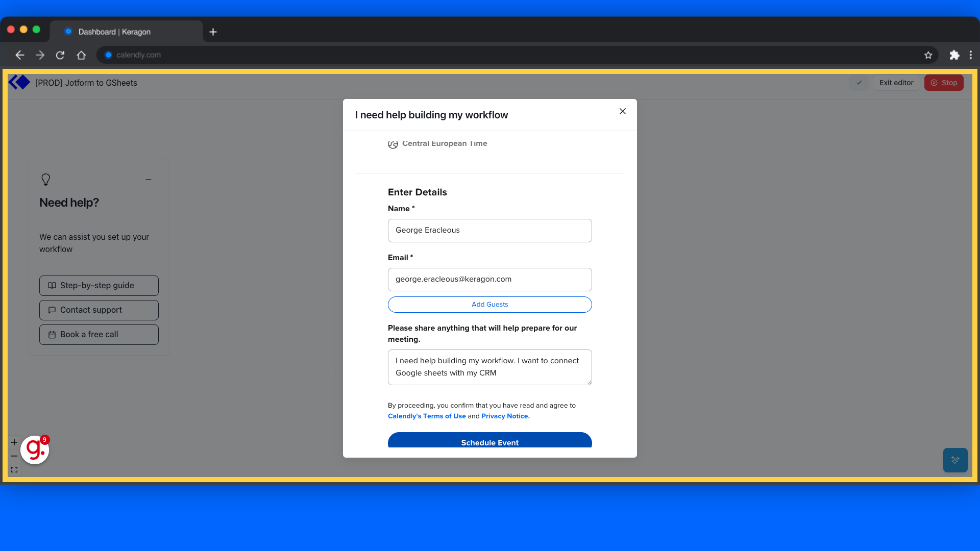Viewport: 980px width, 551px height.
Task: Add guests to the meeting
Action: pyautogui.click(x=490, y=305)
